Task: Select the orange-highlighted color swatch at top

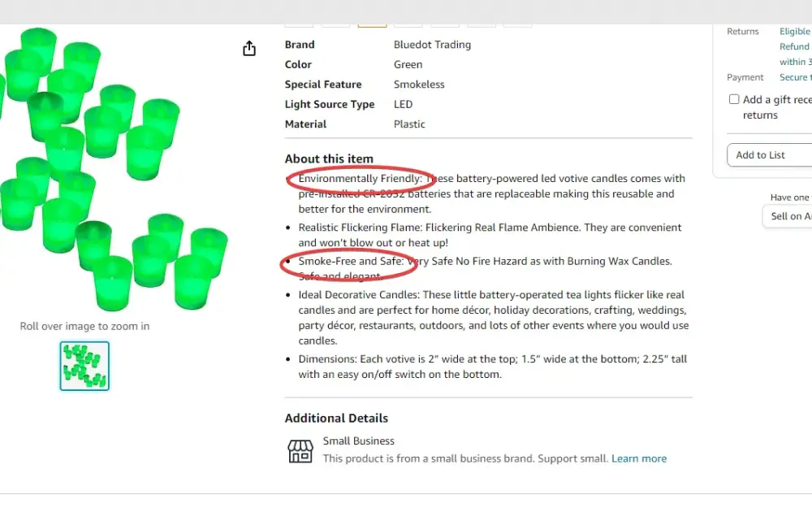Action: click(x=373, y=25)
